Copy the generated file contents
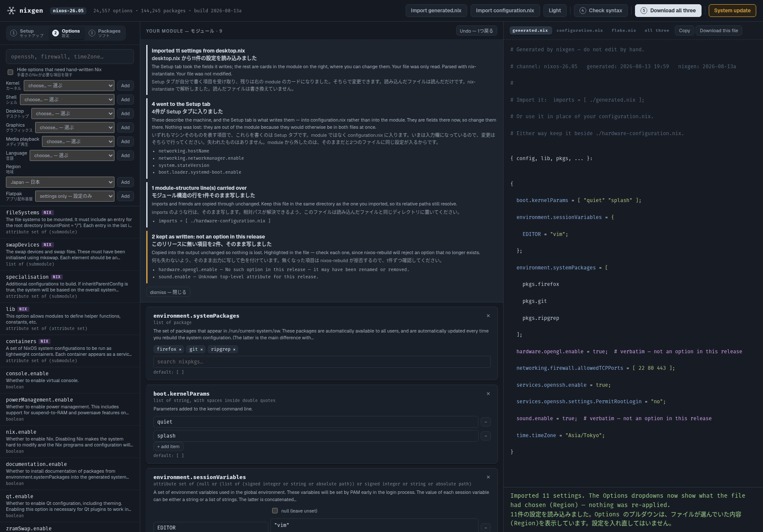 (684, 30)
